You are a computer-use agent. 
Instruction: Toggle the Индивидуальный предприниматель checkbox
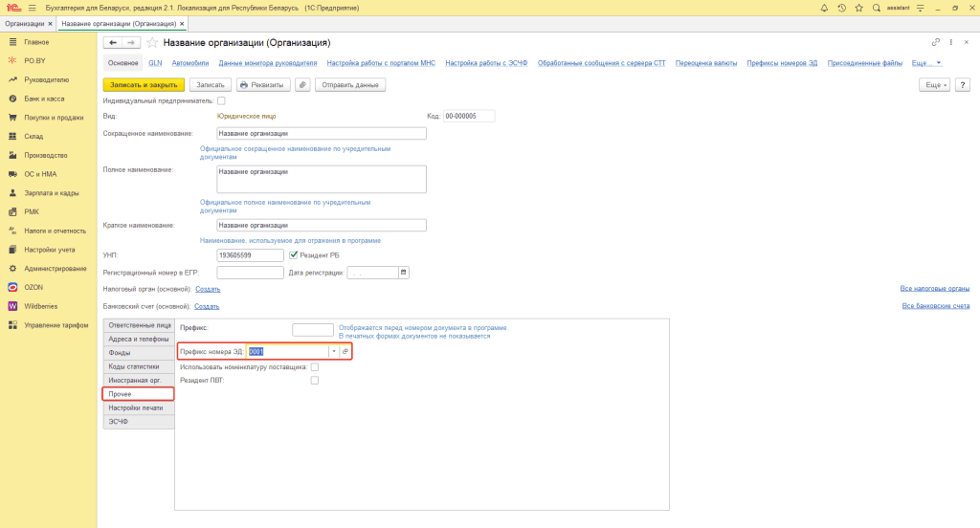click(221, 100)
